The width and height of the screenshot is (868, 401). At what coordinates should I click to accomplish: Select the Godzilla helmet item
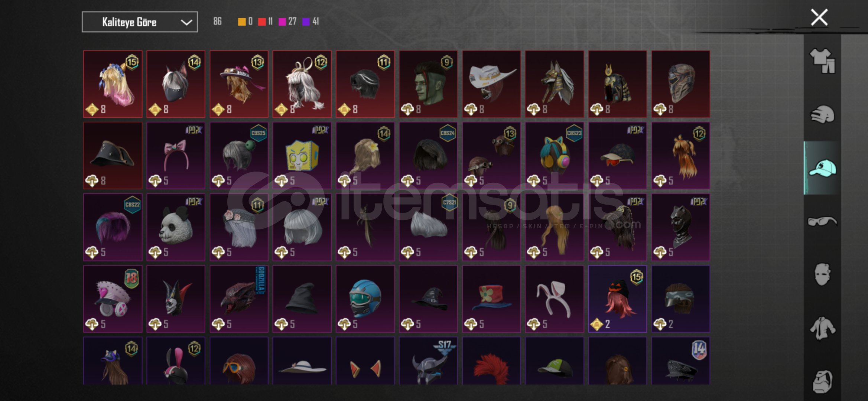(239, 299)
